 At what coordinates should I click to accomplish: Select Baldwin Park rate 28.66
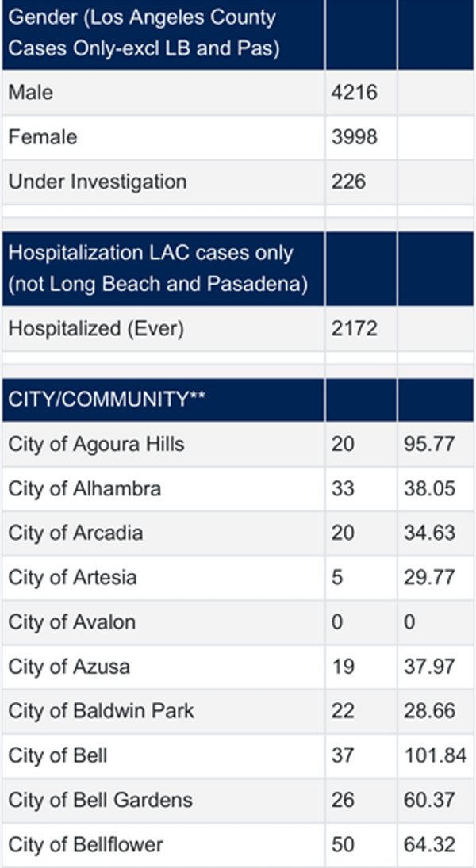tap(429, 711)
